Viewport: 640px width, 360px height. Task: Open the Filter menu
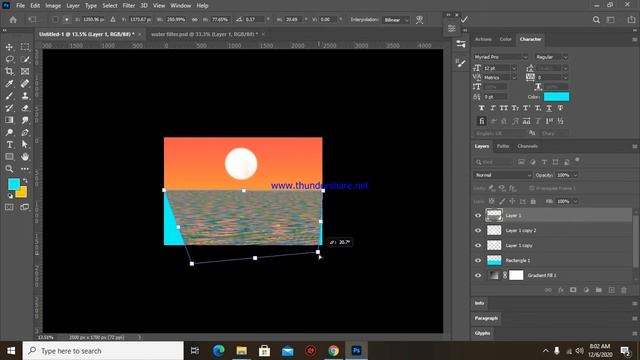(x=129, y=6)
